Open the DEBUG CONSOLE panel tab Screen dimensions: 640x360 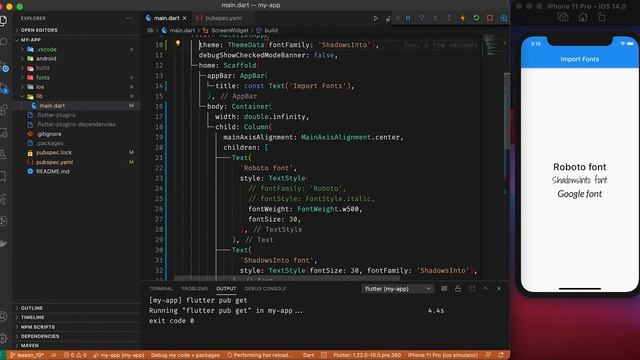(x=265, y=289)
